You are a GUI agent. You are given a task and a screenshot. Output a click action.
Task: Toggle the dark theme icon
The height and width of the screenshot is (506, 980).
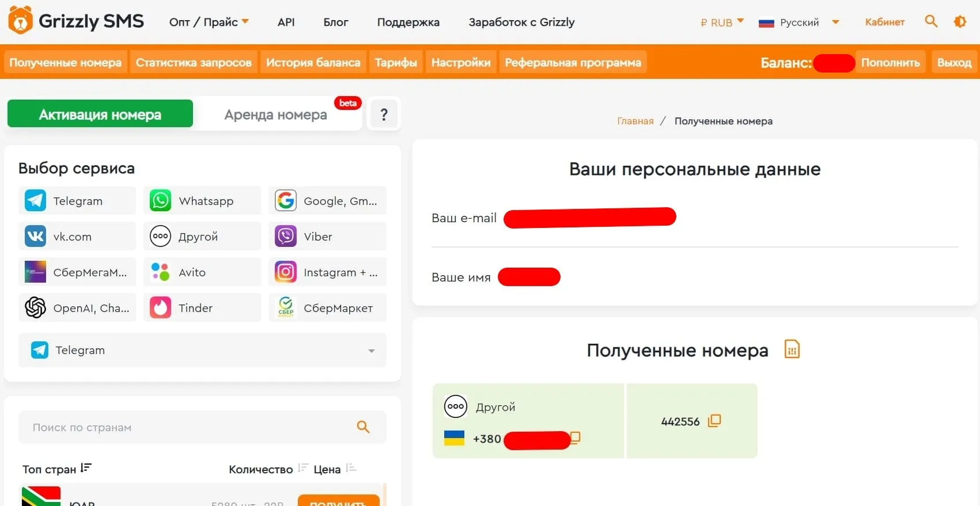click(960, 21)
